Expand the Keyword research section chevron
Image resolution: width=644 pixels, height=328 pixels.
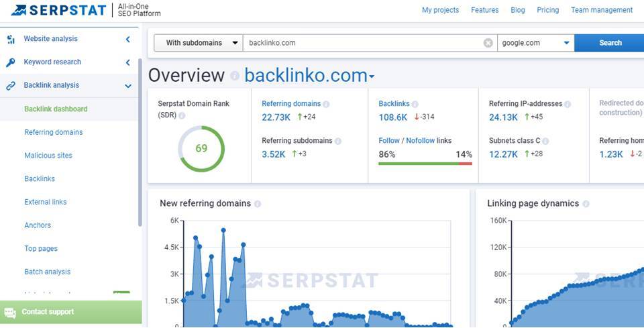coord(127,63)
